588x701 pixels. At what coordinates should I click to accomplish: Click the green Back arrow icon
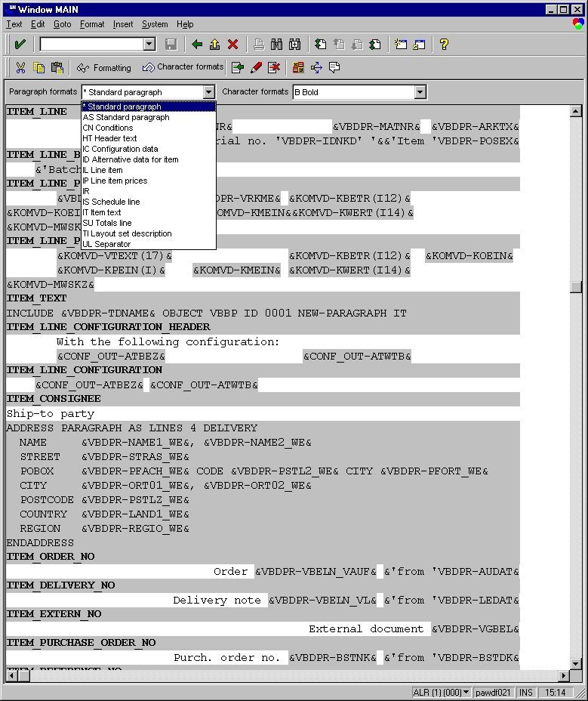click(198, 45)
